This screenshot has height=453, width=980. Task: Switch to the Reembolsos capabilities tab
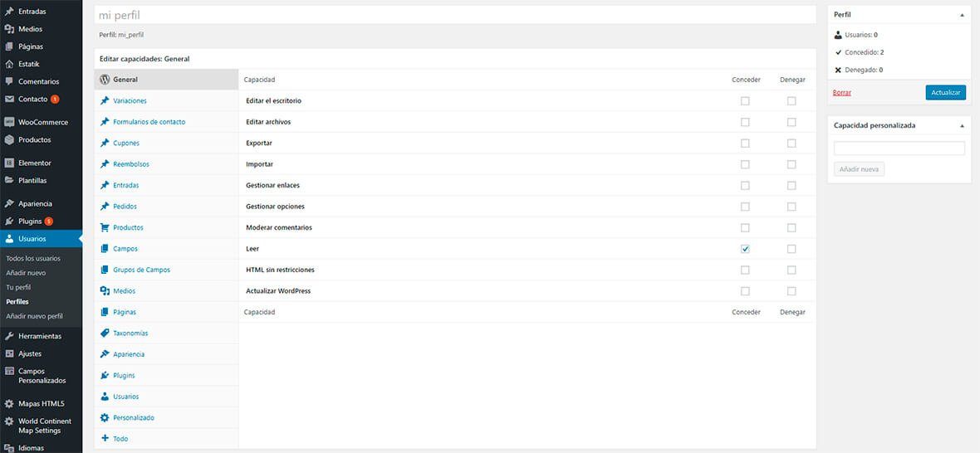pyautogui.click(x=166, y=164)
